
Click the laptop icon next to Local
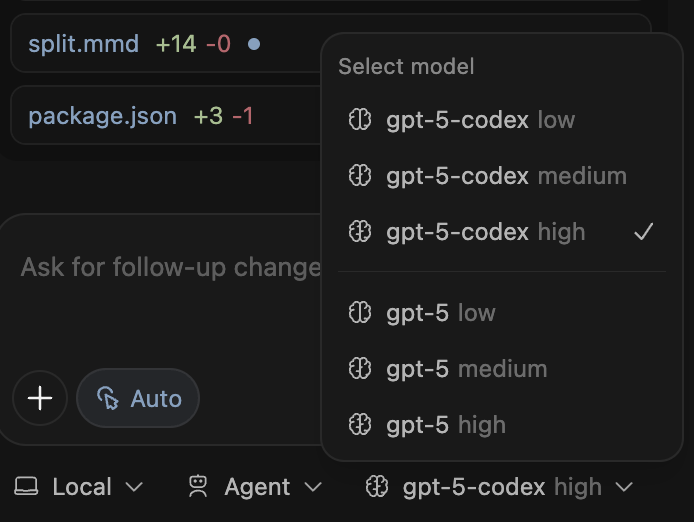click(26, 487)
